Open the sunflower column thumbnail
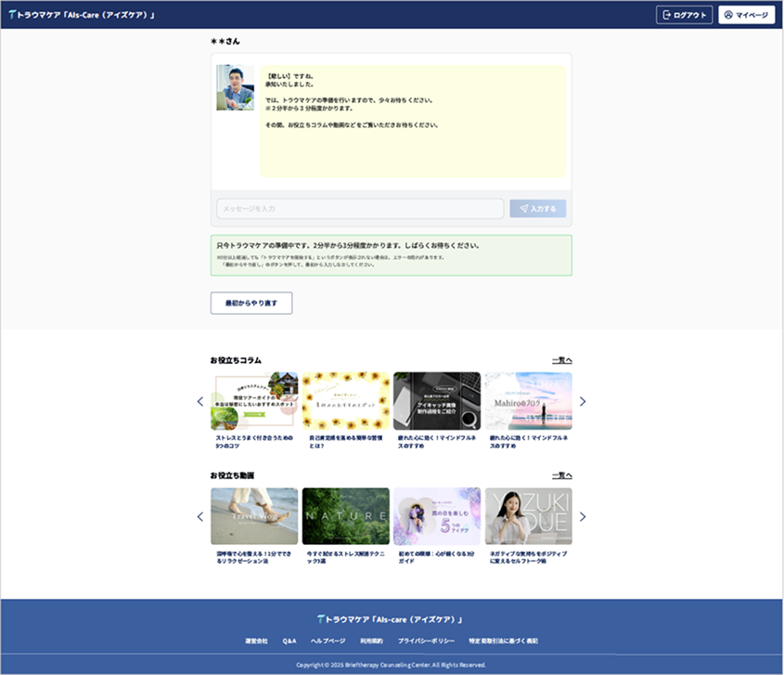784x675 pixels. 346,400
